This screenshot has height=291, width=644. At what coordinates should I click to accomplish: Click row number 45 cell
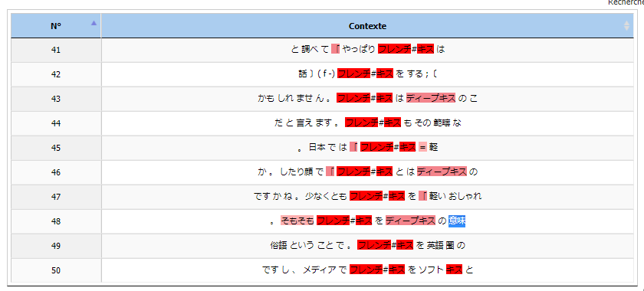[x=56, y=148]
